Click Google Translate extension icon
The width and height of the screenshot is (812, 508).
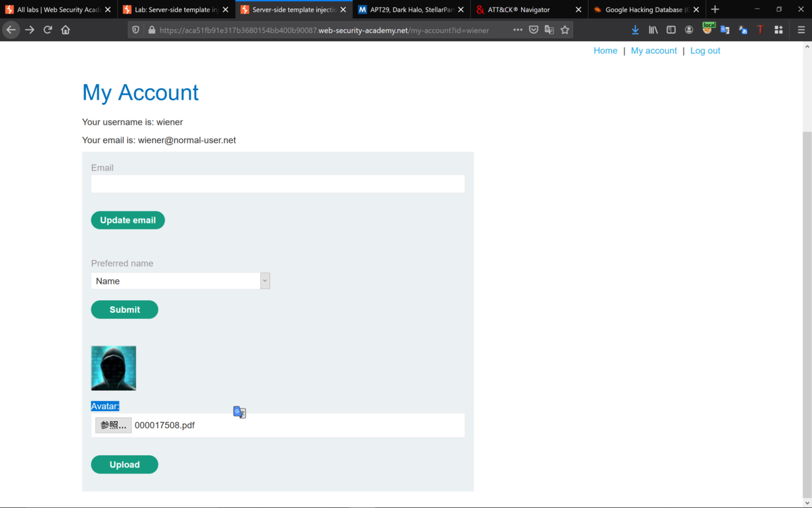pyautogui.click(x=725, y=30)
